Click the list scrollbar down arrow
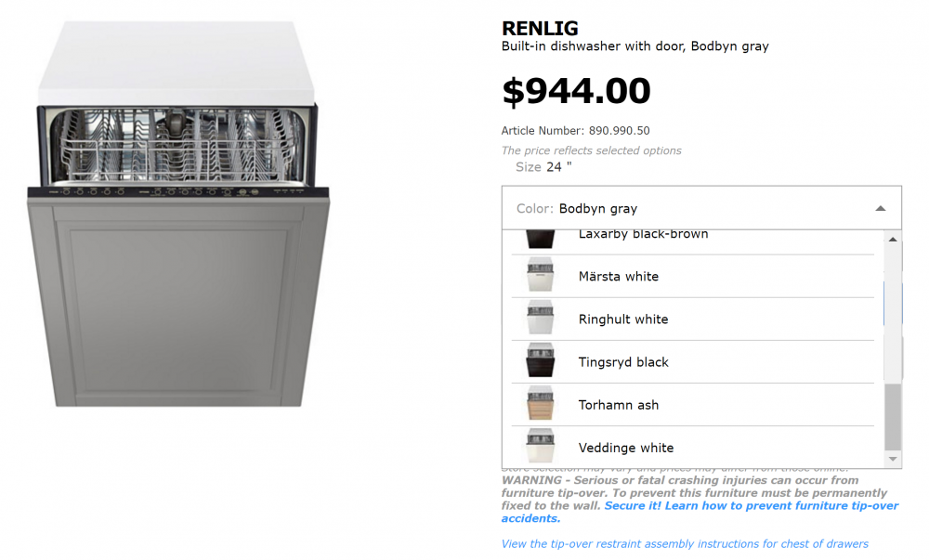Viewport: 929px width, 560px height. 893,460
